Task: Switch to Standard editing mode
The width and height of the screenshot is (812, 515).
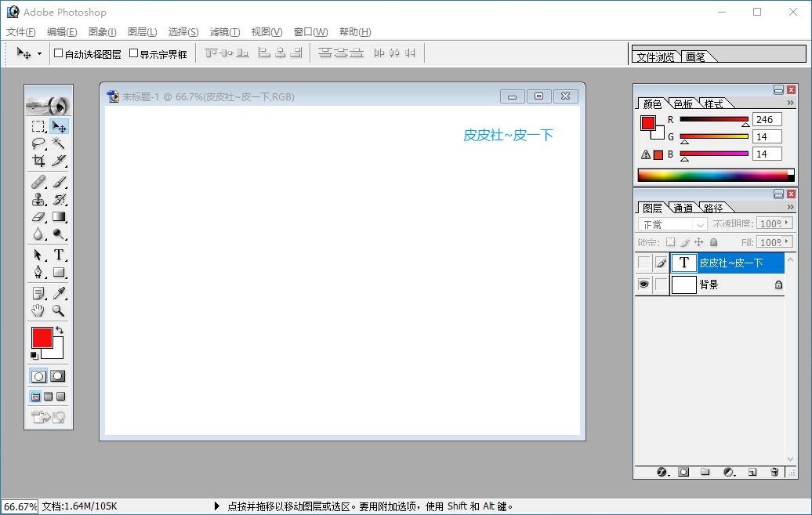Action: click(x=38, y=376)
